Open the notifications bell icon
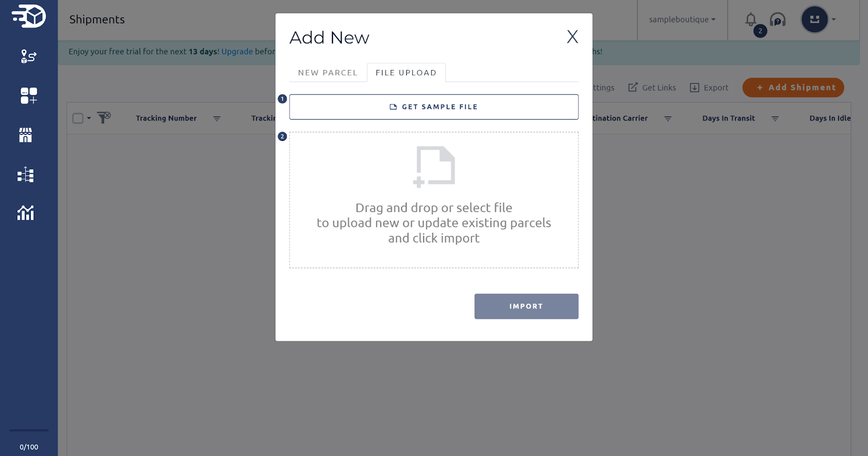This screenshot has height=456, width=868. (x=751, y=20)
